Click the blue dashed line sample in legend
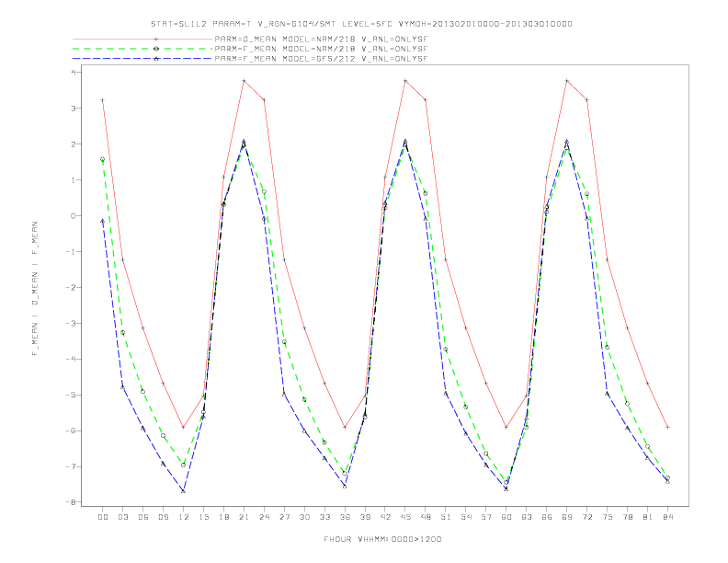Screen dimensions: 728x563 (142, 59)
